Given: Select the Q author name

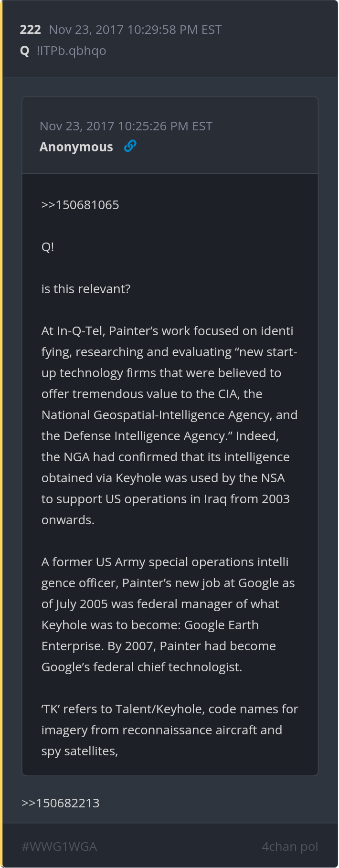Looking at the screenshot, I should [x=25, y=51].
